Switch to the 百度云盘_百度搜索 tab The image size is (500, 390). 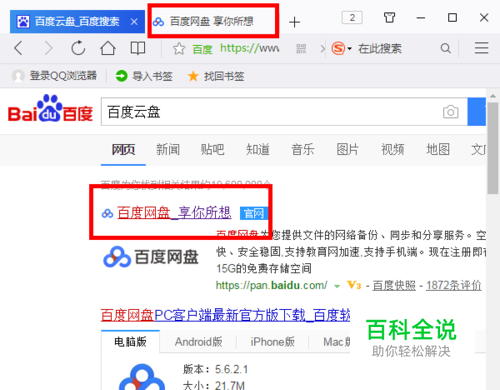pos(77,22)
